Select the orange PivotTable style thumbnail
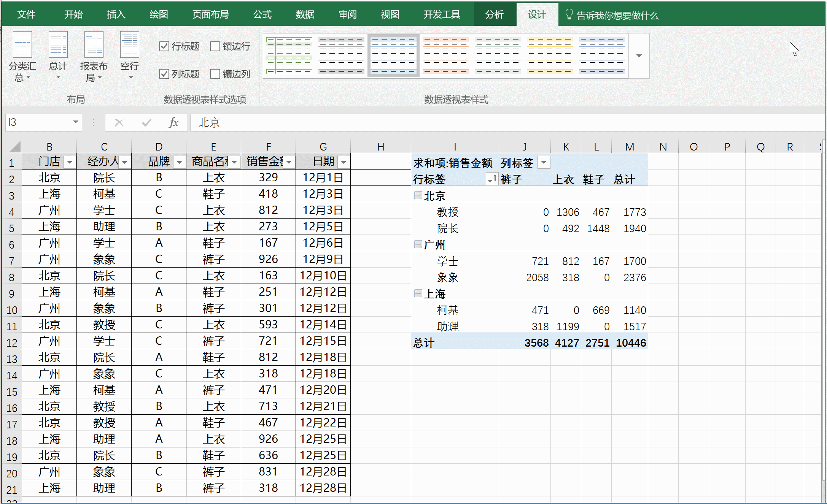Image resolution: width=827 pixels, height=504 pixels. 445,55
